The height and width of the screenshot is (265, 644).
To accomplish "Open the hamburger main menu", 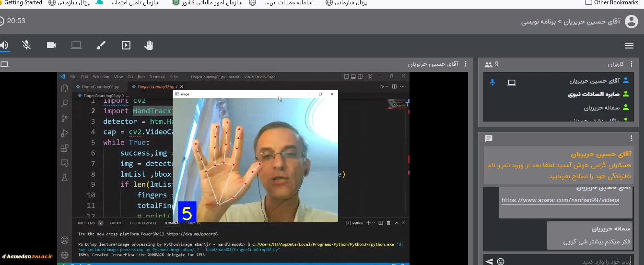I will coord(629,46).
